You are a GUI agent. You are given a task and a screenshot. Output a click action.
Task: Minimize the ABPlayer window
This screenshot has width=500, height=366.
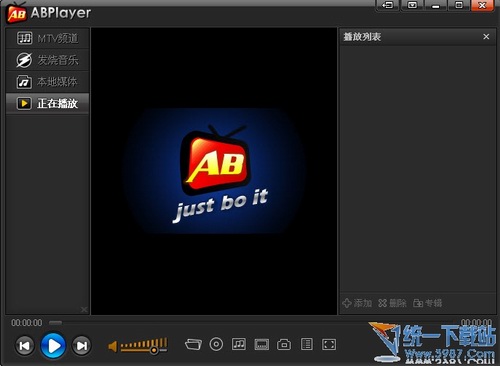[x=435, y=5]
